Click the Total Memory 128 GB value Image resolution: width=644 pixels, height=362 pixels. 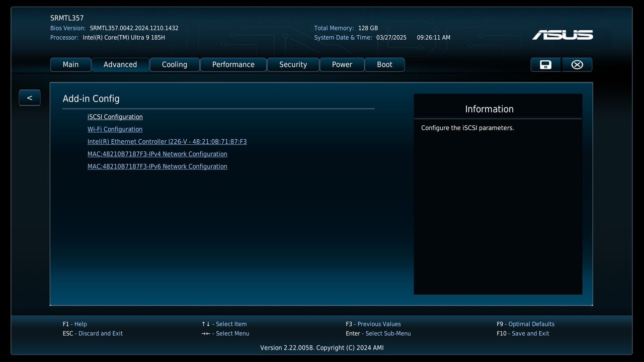[x=368, y=28]
